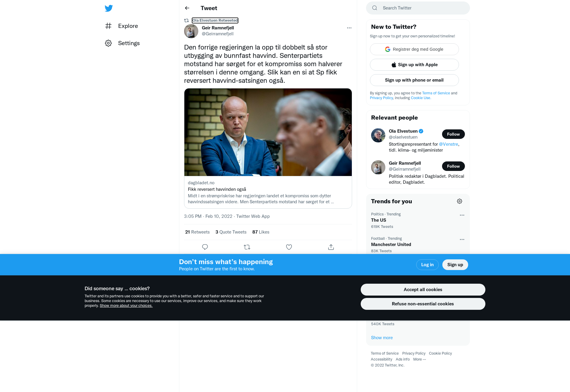Viewport: 570px width, 392px height.
Task: Open the dagbladet.no article image
Action: 268,132
